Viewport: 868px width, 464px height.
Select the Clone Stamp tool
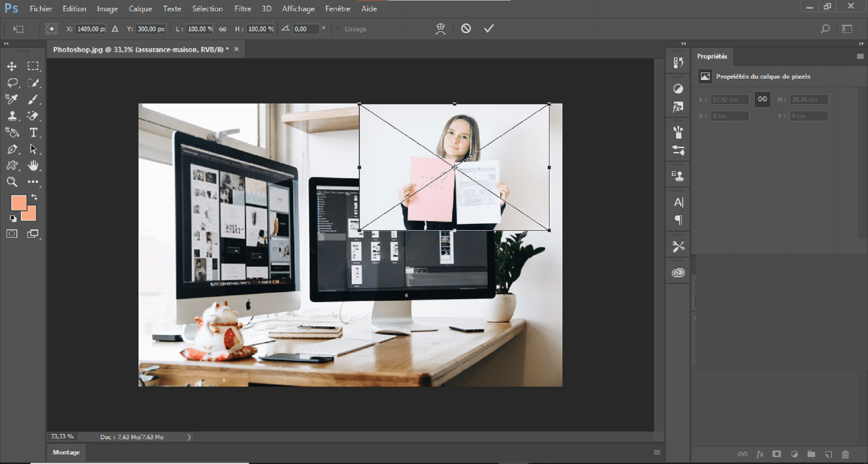tap(12, 116)
